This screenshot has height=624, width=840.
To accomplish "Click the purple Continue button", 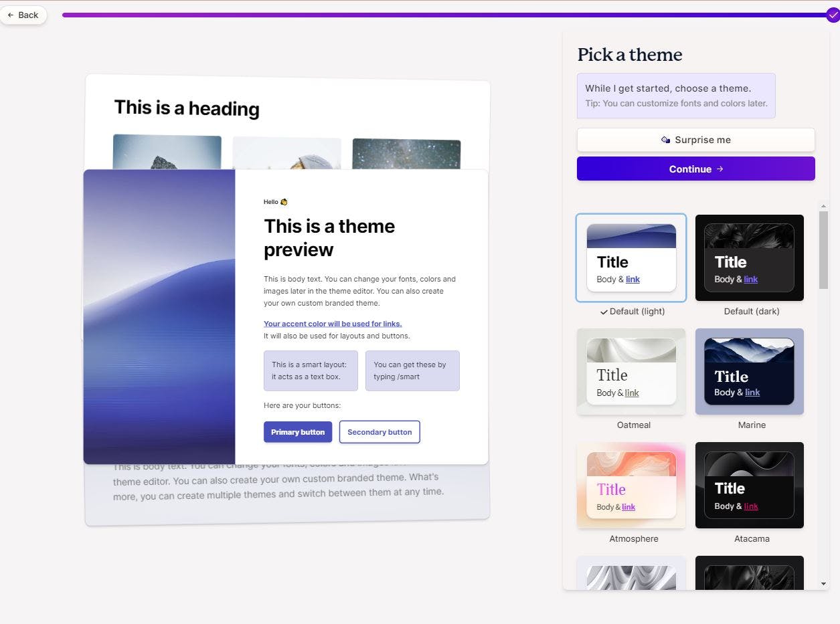I will pos(695,169).
